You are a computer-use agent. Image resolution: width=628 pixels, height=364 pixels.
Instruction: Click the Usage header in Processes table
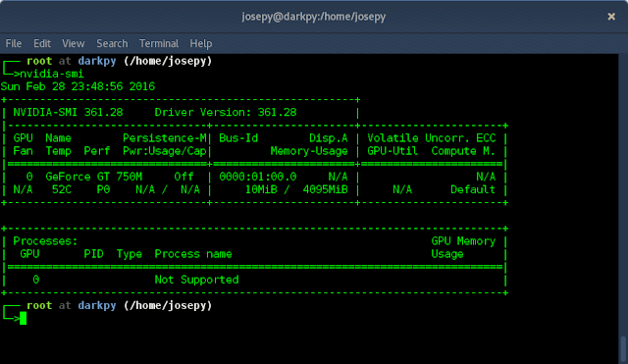coord(447,254)
